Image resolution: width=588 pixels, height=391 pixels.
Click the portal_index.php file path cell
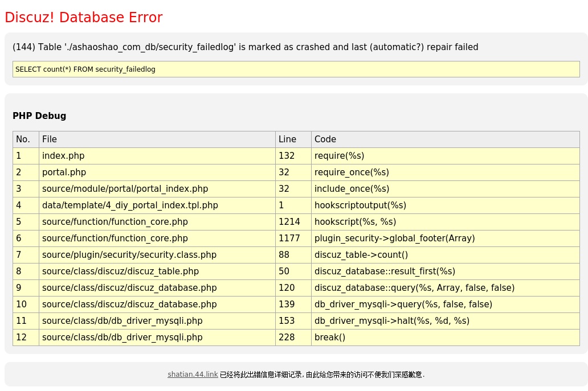pyautogui.click(x=125, y=189)
